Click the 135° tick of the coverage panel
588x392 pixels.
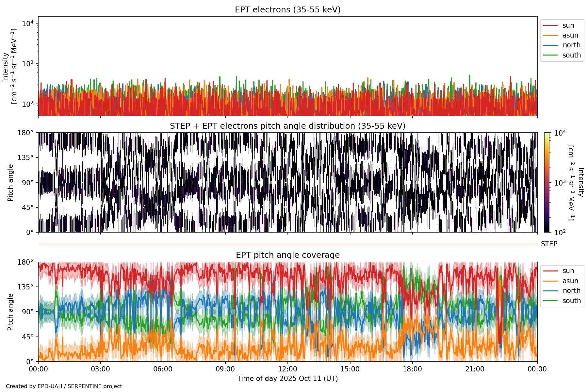pyautogui.click(x=25, y=287)
